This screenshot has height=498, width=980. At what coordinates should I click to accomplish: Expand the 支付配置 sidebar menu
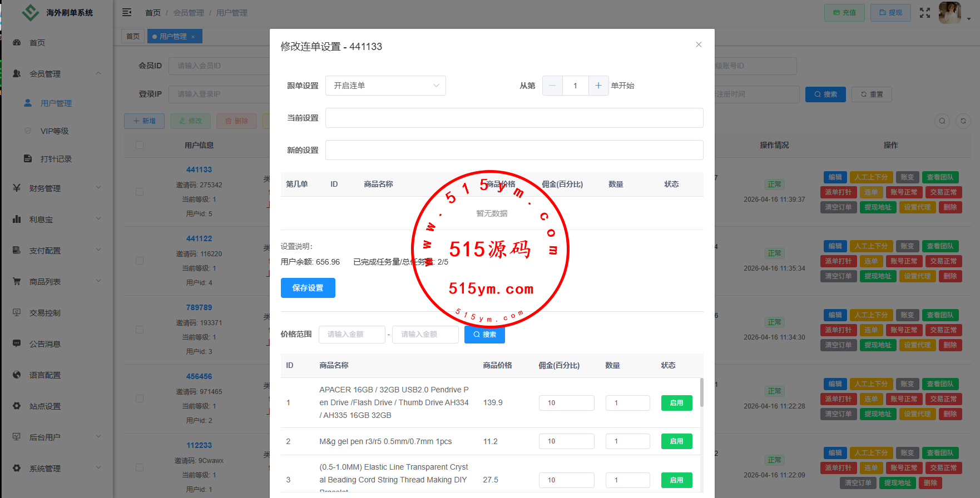[x=57, y=251]
